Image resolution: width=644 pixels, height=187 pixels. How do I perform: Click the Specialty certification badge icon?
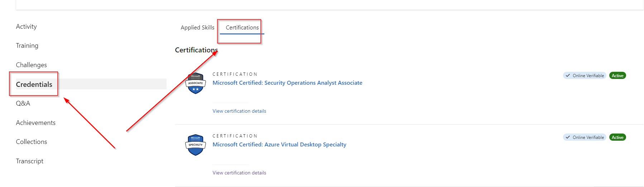click(x=196, y=145)
